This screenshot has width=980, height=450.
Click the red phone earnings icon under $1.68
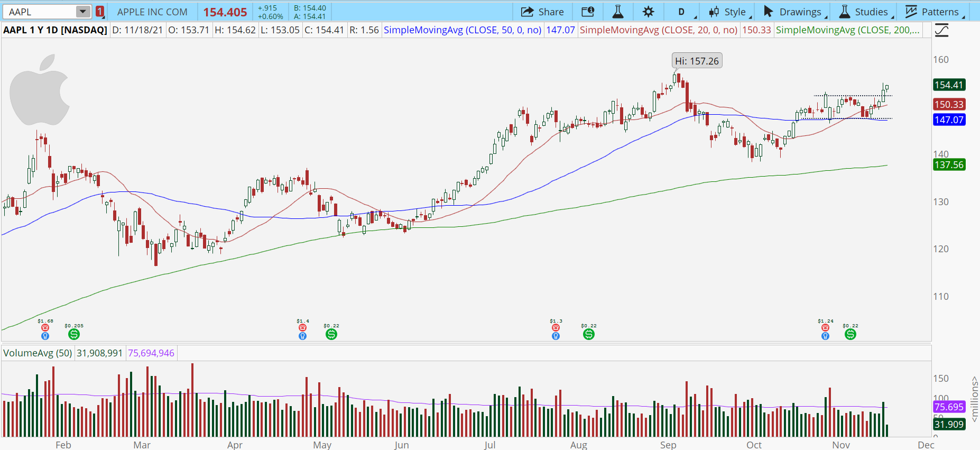[45, 328]
